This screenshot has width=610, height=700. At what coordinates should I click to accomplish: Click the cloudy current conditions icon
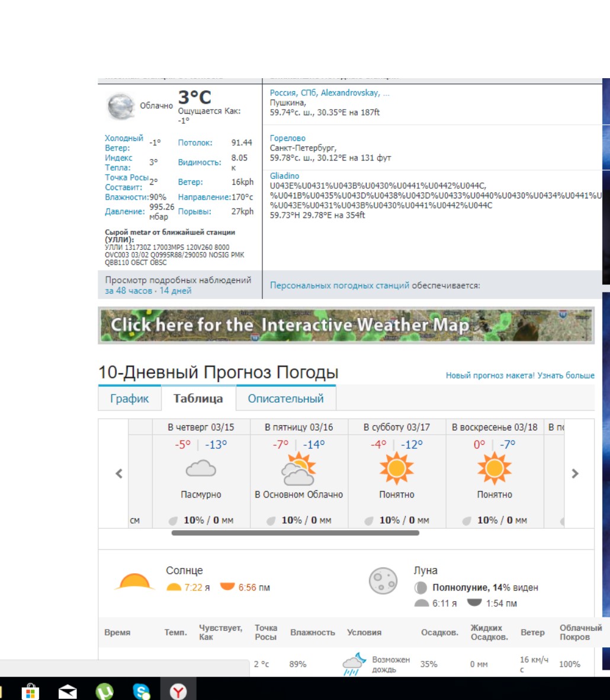coord(121,106)
